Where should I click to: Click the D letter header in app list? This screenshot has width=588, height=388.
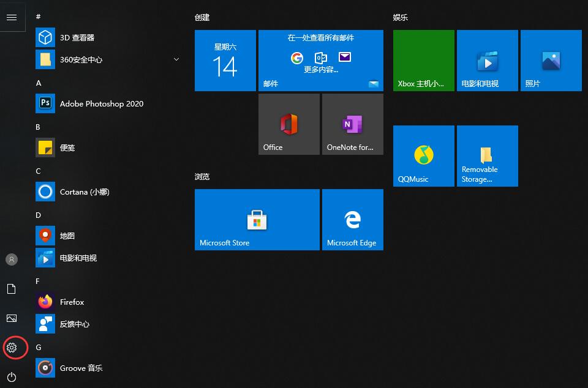(38, 215)
